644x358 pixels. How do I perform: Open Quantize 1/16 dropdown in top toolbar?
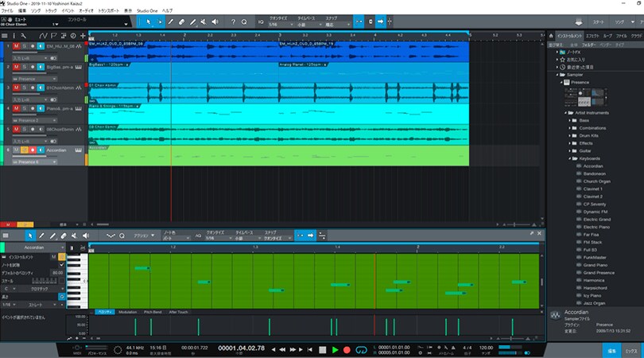pyautogui.click(x=281, y=25)
